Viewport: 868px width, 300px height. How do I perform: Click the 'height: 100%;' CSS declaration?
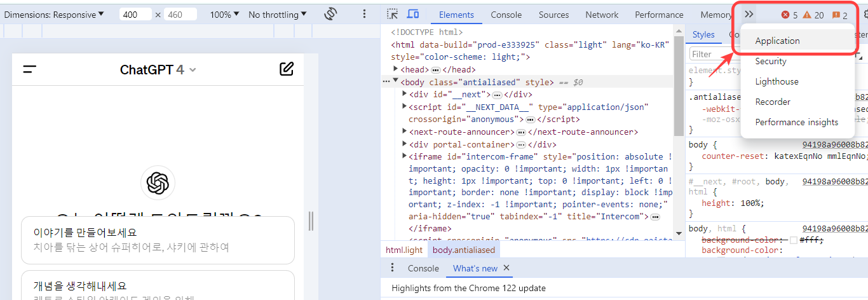[733, 203]
